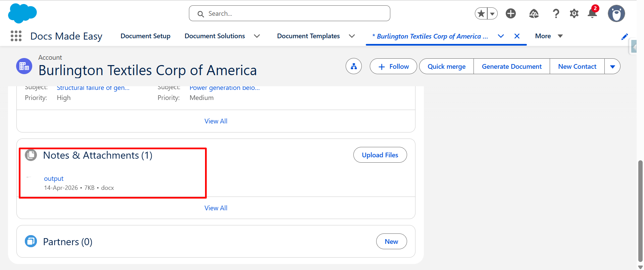Open the Setup gear icon
Image resolution: width=644 pixels, height=270 pixels.
pos(574,13)
